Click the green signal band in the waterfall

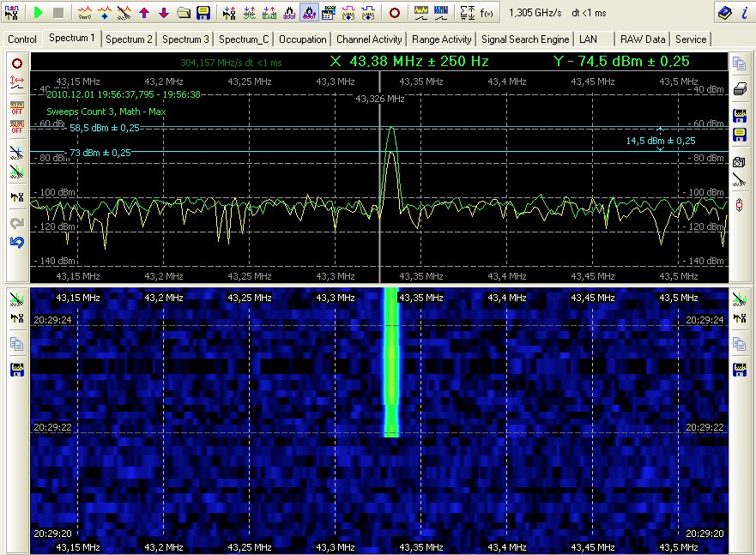391,362
